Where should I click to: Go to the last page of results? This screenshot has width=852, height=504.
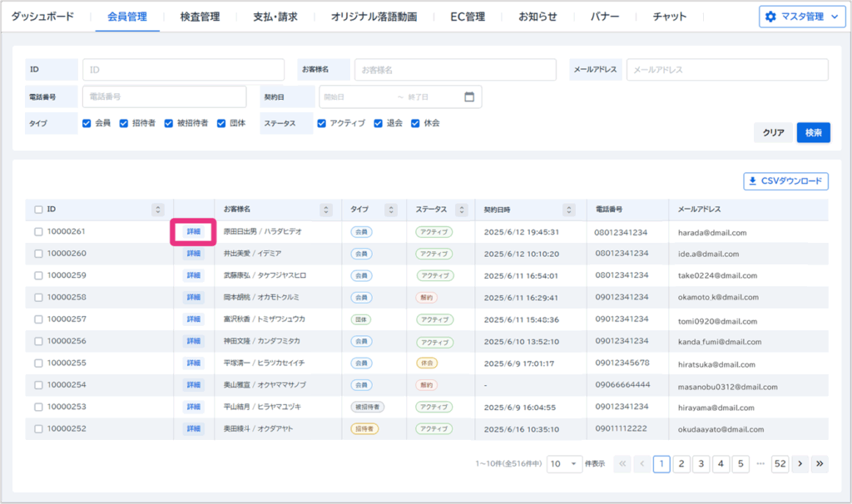pos(820,464)
